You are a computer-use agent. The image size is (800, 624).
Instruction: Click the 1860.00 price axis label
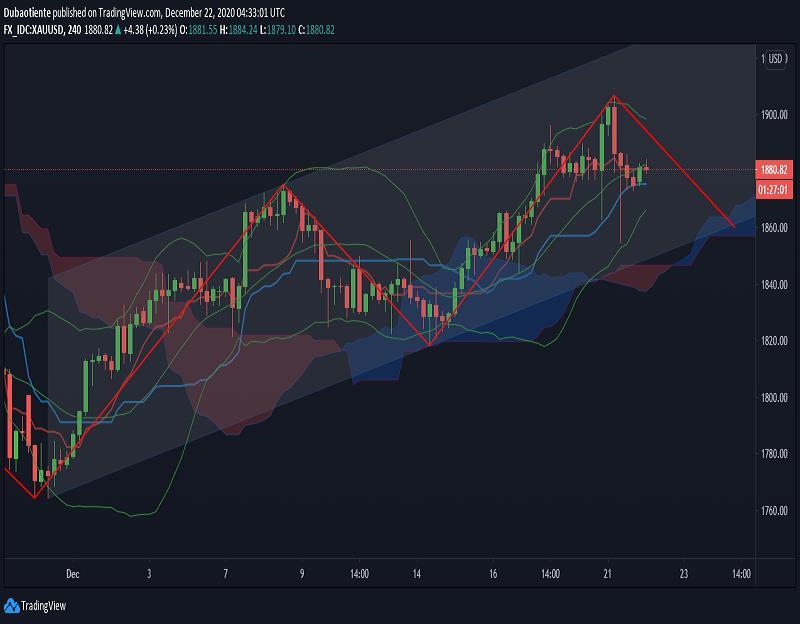point(774,228)
